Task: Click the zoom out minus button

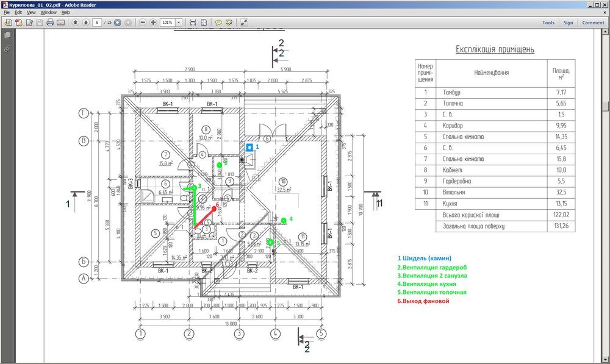Action: tap(143, 23)
